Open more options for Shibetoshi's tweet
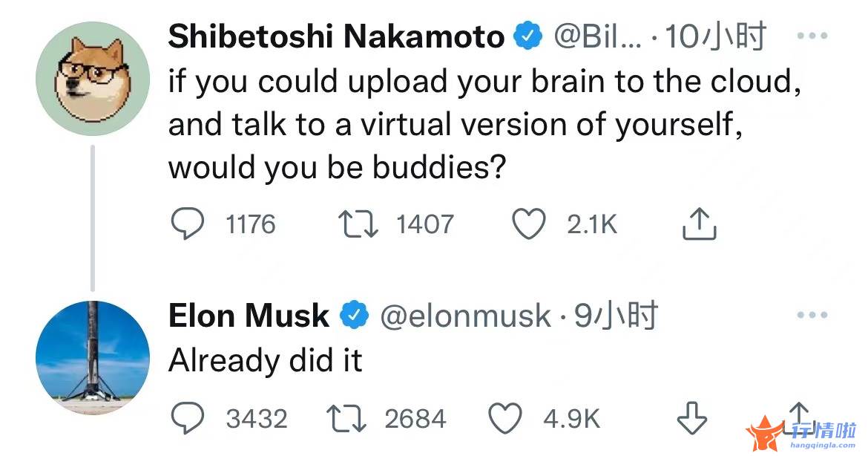Image resolution: width=868 pixels, height=456 pixels. (x=812, y=36)
